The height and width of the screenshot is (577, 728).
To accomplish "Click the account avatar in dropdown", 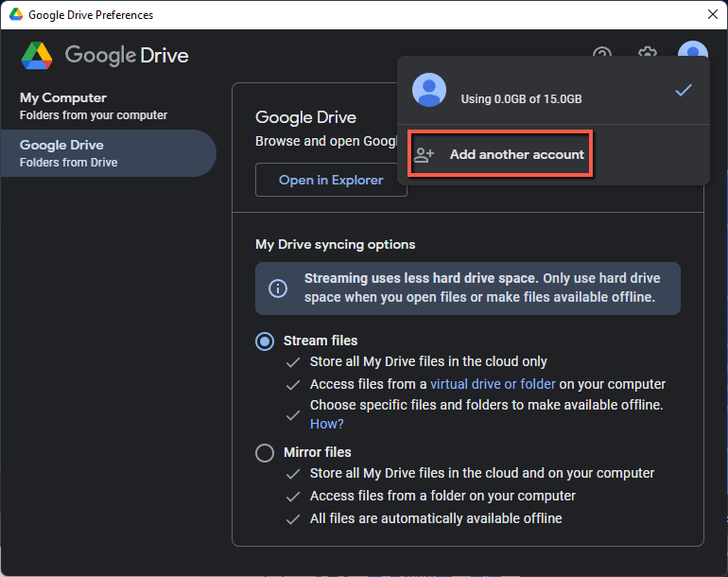I will (x=429, y=90).
